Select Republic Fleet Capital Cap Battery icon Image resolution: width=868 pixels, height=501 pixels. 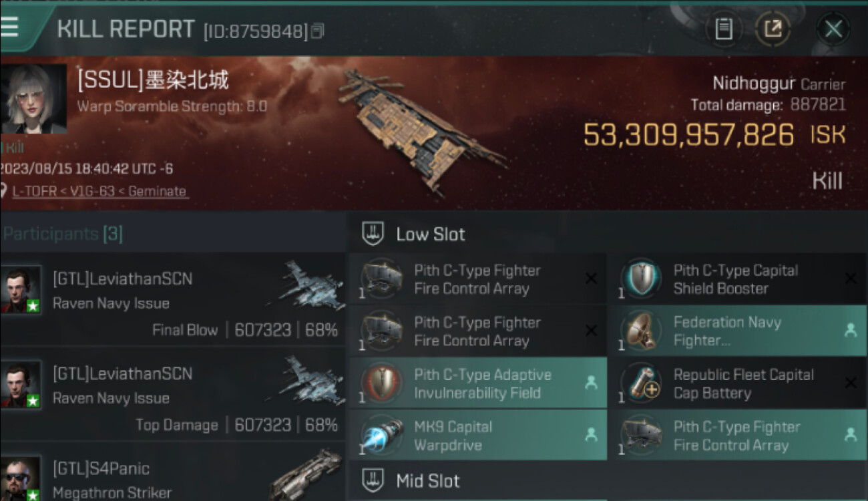coord(640,383)
